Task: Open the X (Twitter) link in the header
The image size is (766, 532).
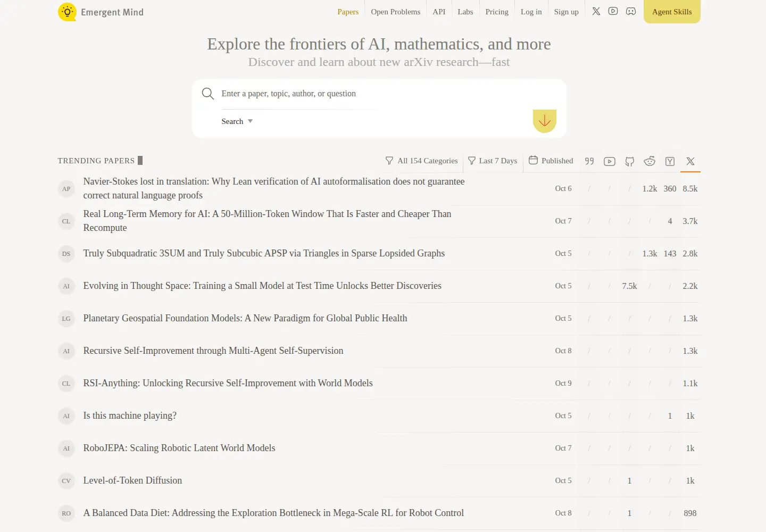Action: coord(596,11)
